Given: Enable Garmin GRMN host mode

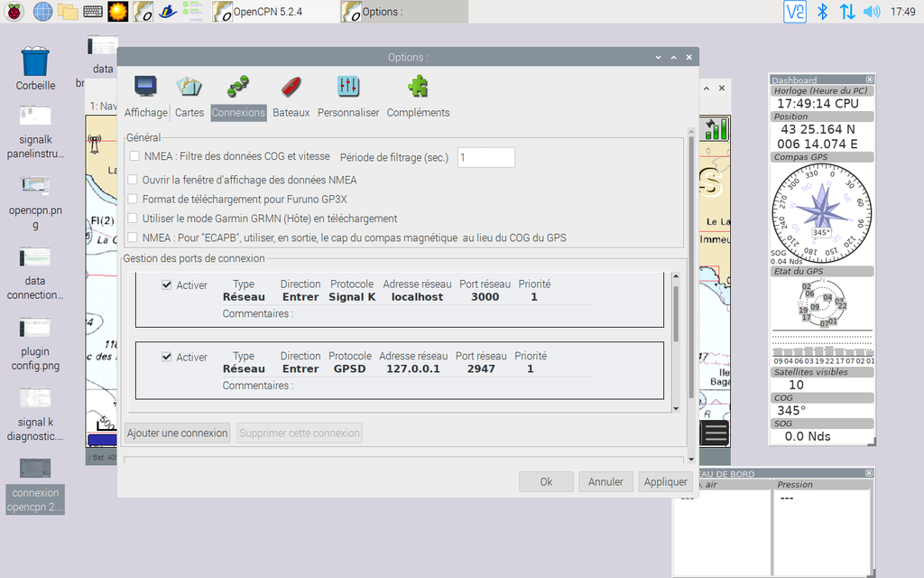Looking at the screenshot, I should 133,219.
